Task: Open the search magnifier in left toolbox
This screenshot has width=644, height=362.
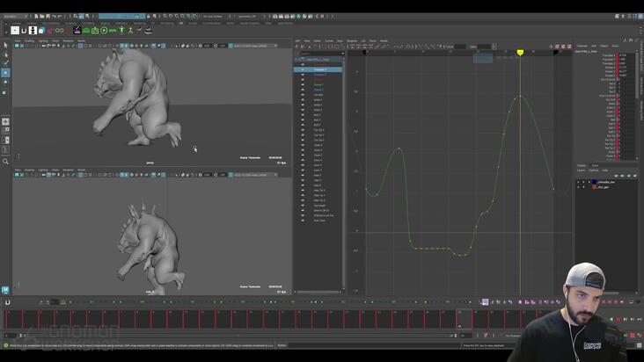Action: (5, 162)
